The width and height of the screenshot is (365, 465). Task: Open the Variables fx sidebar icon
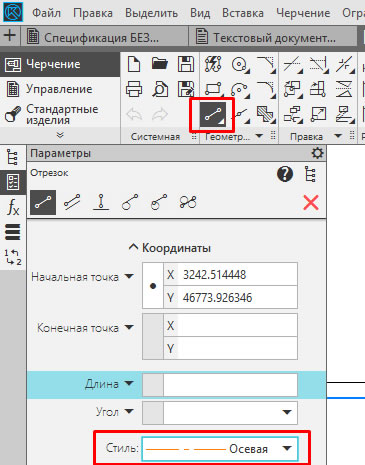pyautogui.click(x=13, y=207)
